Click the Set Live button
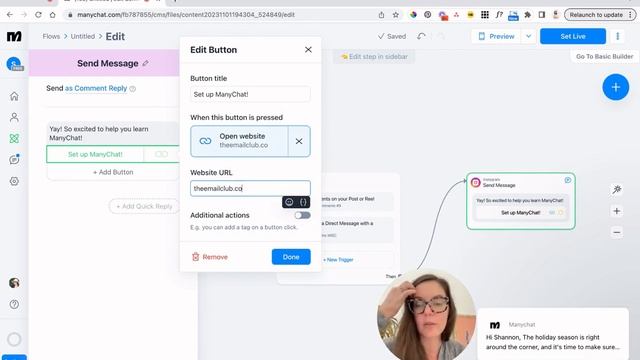The height and width of the screenshot is (360, 640). coord(573,36)
